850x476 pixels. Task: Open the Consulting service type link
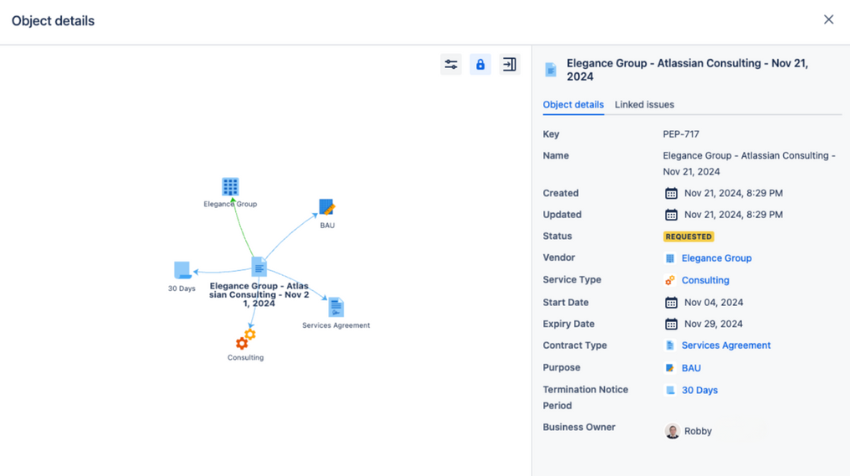click(705, 280)
